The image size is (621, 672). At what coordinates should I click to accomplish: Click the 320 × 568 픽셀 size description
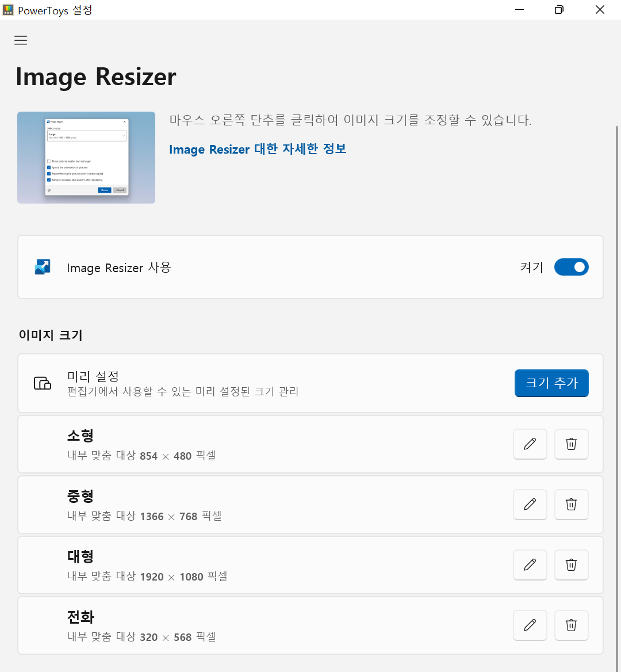[x=141, y=637]
